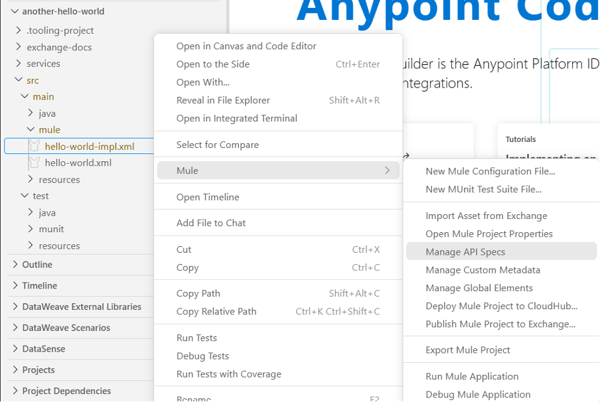Choose Open in Canvas and Code Editor

(x=278, y=46)
